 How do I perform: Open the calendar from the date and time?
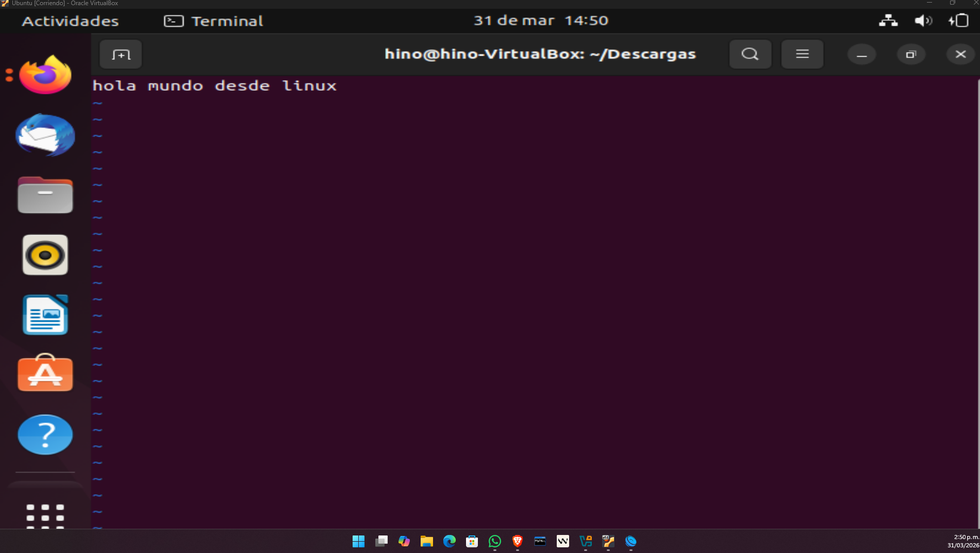click(x=541, y=21)
